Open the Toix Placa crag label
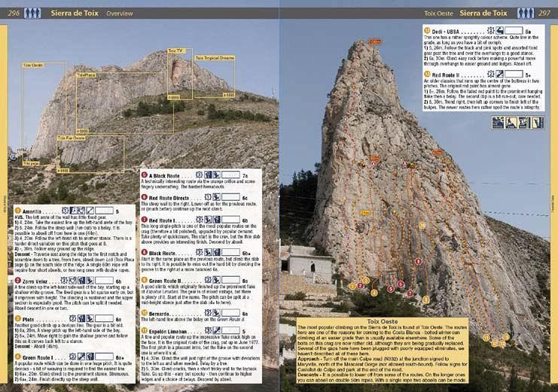Screen dimensions: 558x392 click(x=86, y=75)
